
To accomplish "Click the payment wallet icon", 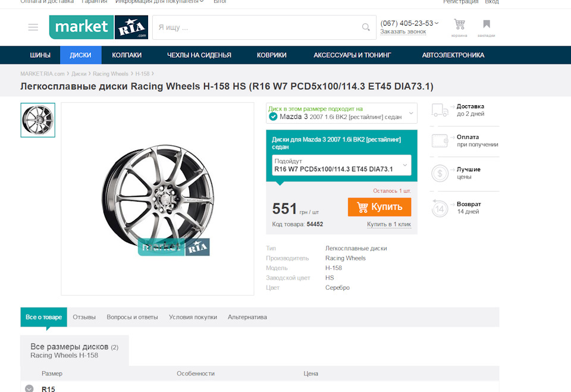I will coord(440,140).
